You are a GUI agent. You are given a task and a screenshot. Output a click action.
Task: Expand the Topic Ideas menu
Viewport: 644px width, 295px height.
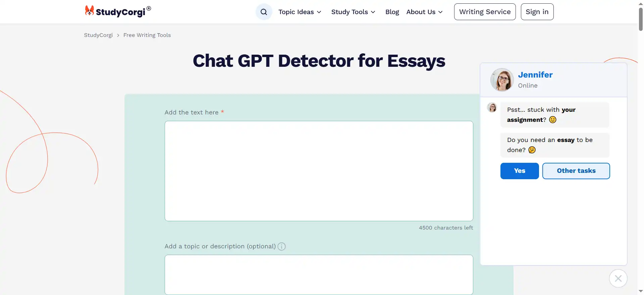coord(300,12)
